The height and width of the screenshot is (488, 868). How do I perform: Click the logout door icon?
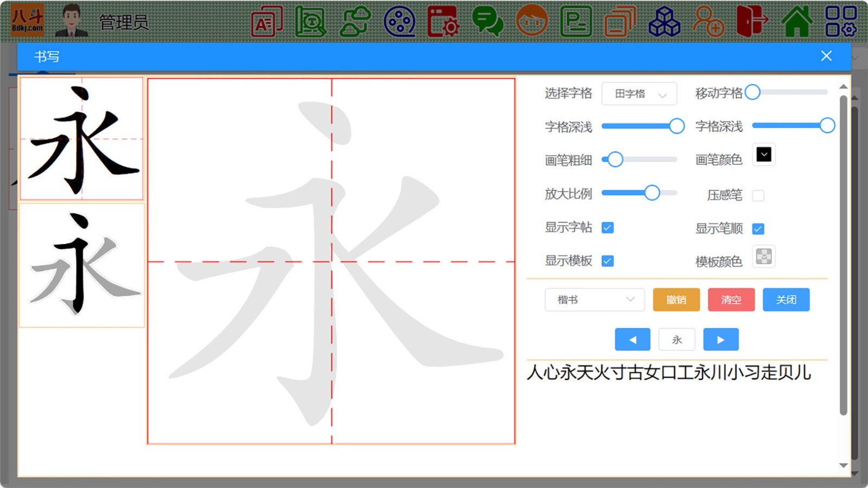pos(751,21)
